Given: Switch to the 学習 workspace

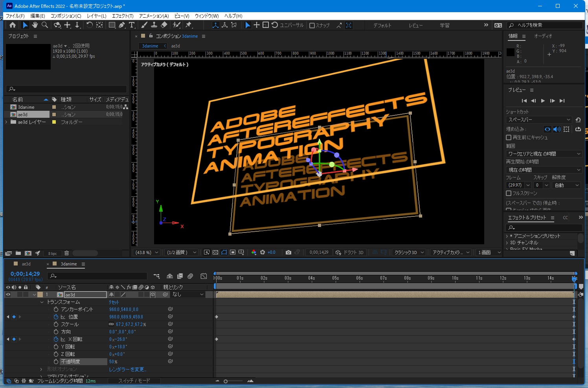Looking at the screenshot, I should pyautogui.click(x=445, y=25).
